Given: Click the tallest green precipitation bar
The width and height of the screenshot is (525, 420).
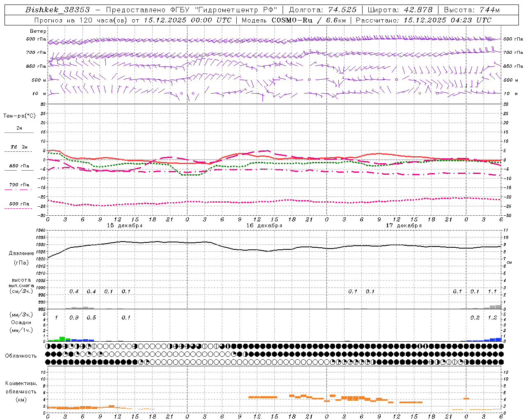Looking at the screenshot, I should (x=62, y=339).
